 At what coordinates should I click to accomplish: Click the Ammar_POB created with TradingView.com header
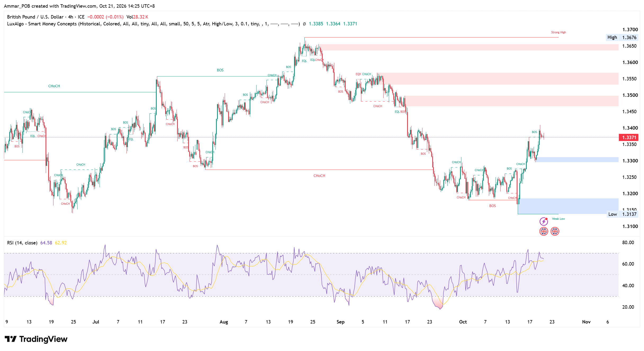(79, 6)
